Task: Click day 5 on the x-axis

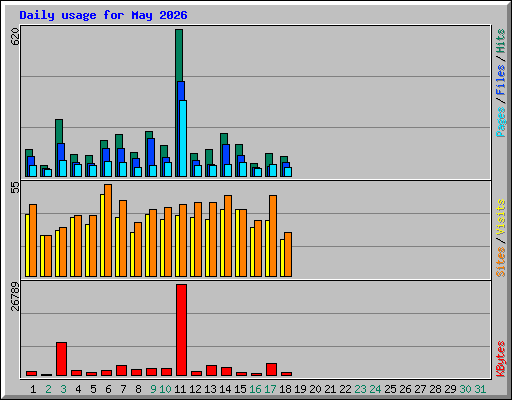Action: pyautogui.click(x=93, y=389)
